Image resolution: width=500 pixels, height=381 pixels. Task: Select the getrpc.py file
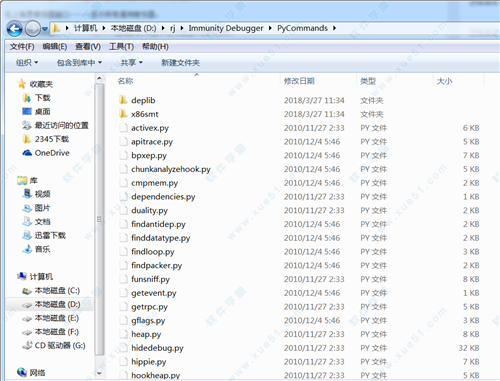click(143, 307)
